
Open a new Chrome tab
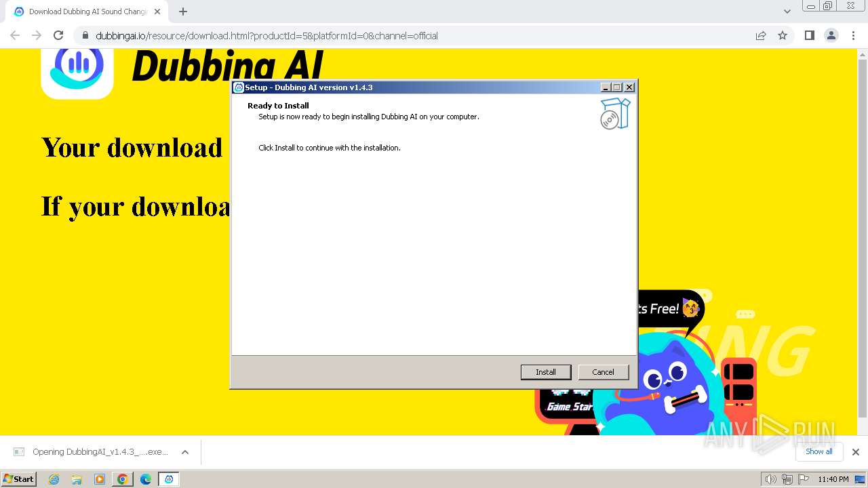click(183, 12)
